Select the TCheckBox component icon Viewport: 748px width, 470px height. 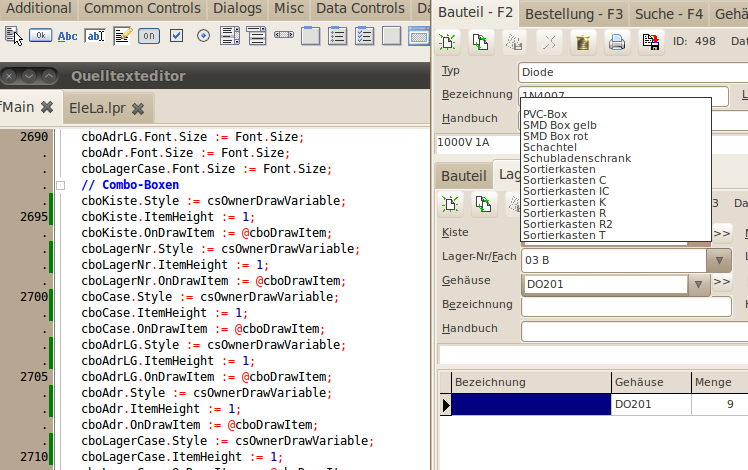tap(176, 36)
